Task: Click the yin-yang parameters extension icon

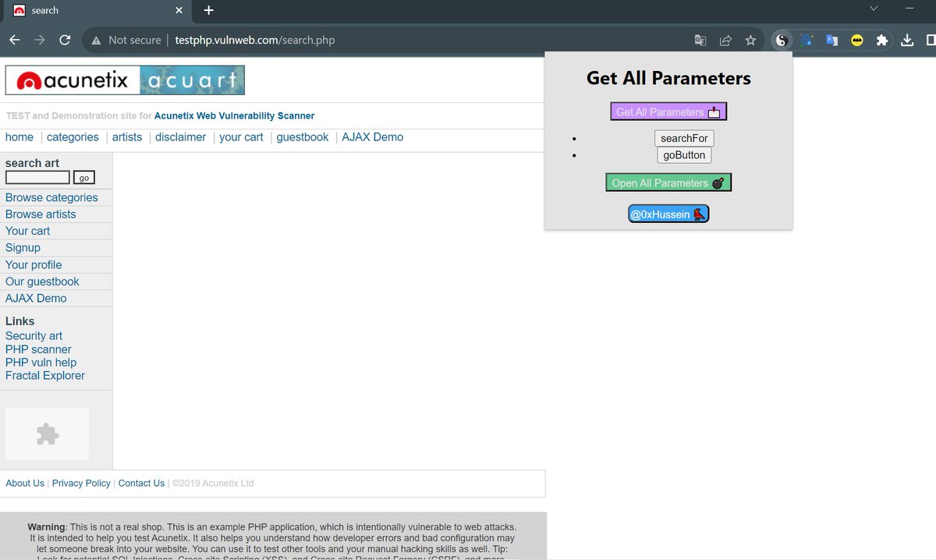Action: [781, 40]
